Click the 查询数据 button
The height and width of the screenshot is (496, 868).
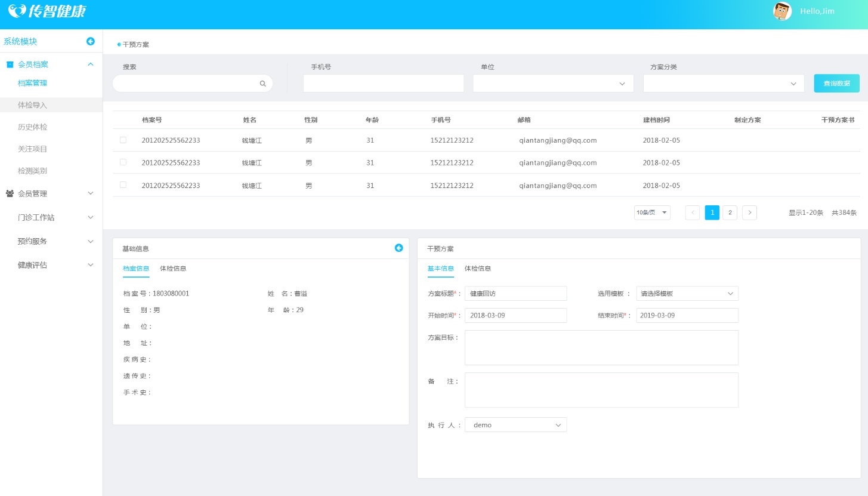pos(836,84)
